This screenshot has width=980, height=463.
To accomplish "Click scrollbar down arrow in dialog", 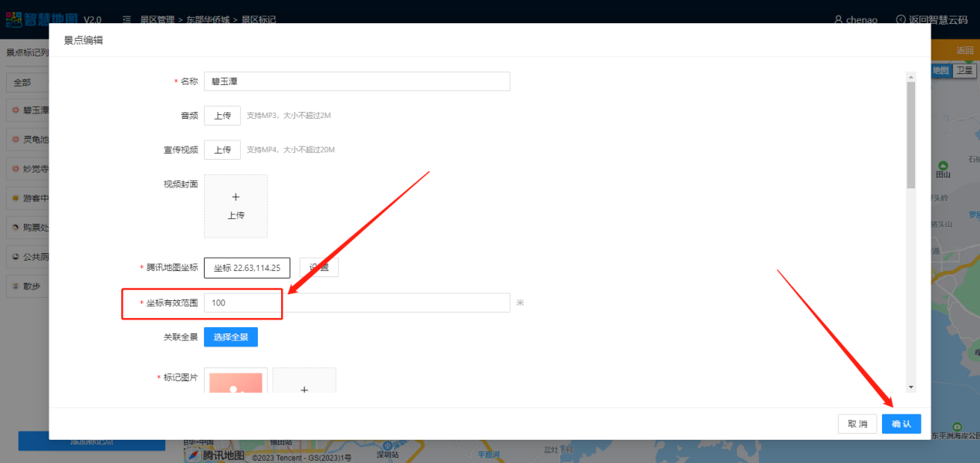I will 911,387.
